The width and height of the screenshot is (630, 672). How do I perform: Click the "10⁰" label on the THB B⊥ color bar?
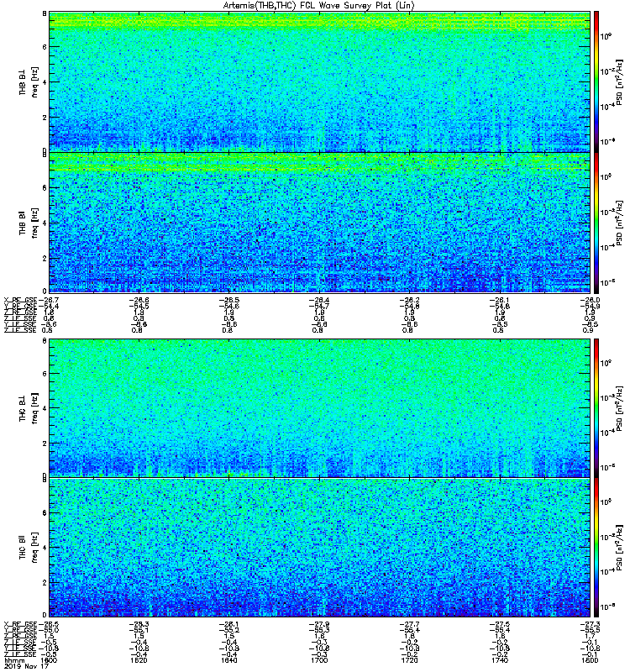(x=606, y=36)
